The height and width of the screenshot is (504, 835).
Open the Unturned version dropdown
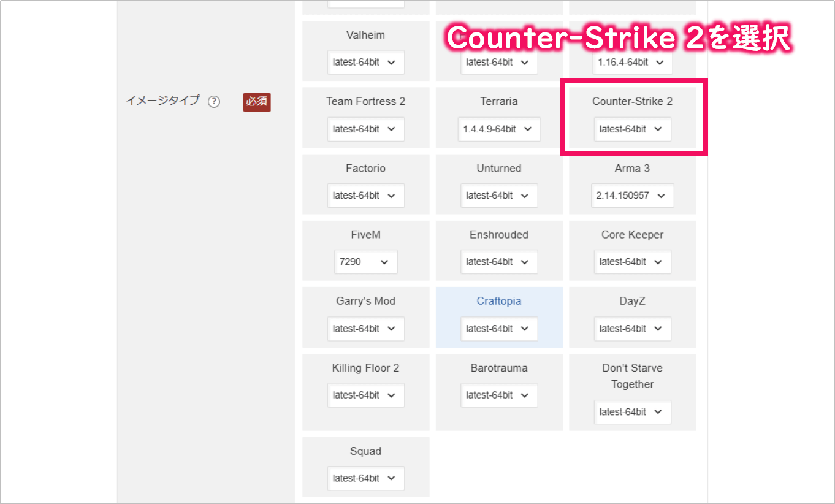[499, 195]
